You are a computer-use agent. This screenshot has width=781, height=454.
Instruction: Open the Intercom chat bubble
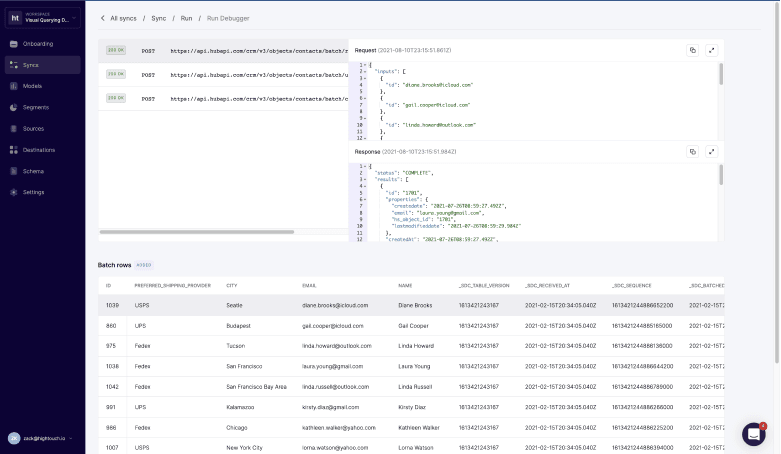(x=753, y=434)
